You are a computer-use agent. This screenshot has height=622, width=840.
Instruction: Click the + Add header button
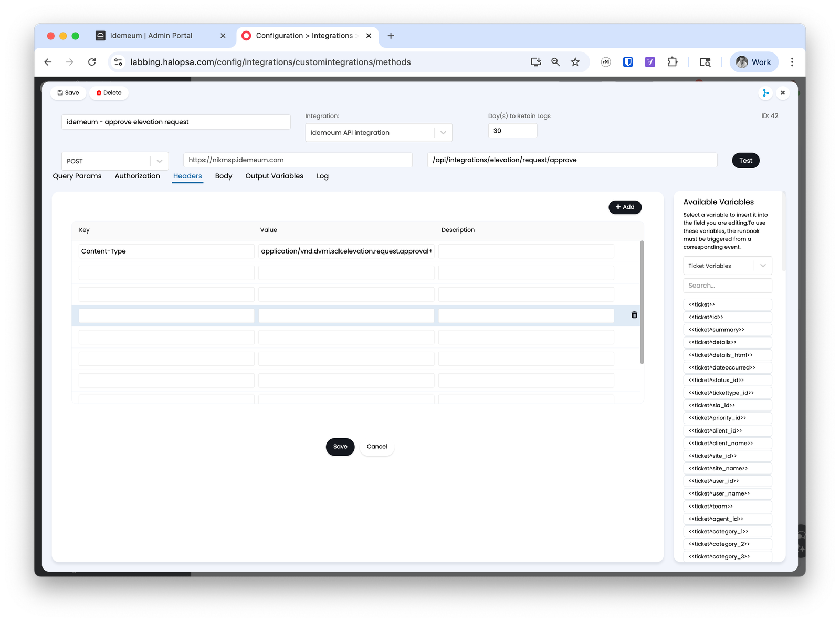pos(625,207)
